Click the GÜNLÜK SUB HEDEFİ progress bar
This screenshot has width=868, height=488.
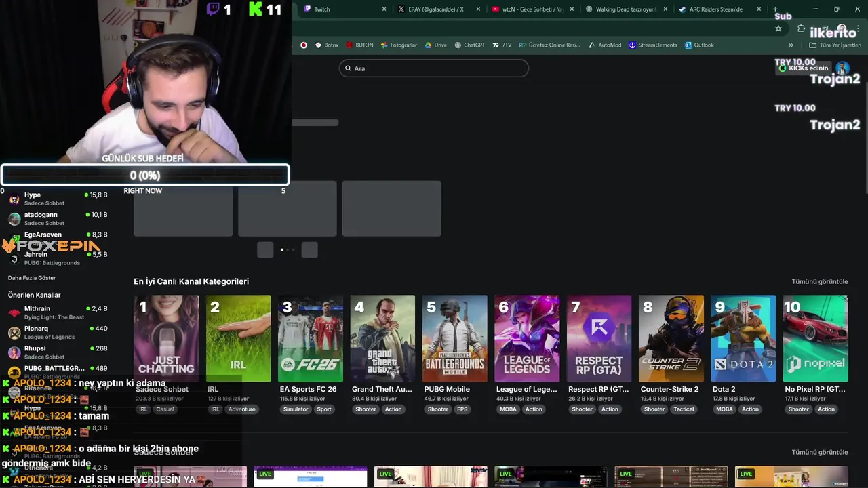click(x=145, y=175)
